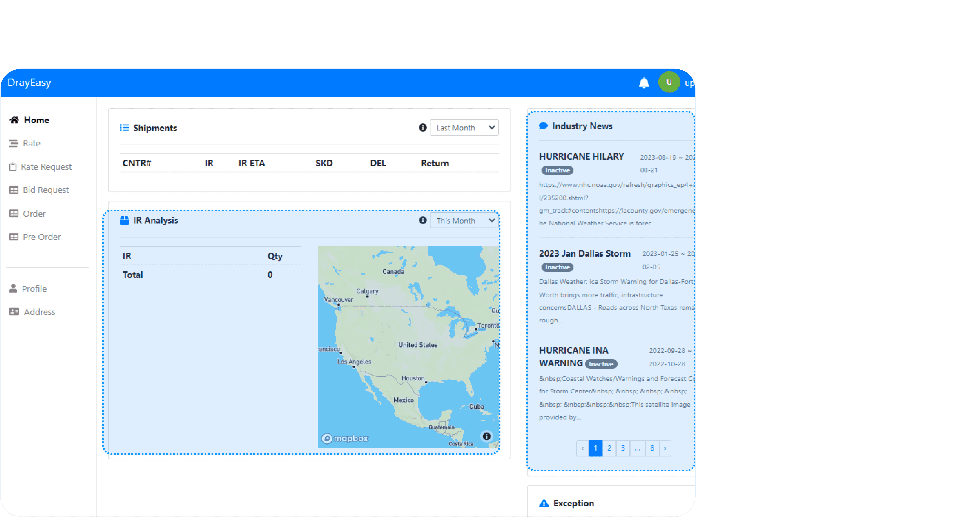This screenshot has width=980, height=517.
Task: Open the HURRICANE HILARY news article
Action: [581, 156]
